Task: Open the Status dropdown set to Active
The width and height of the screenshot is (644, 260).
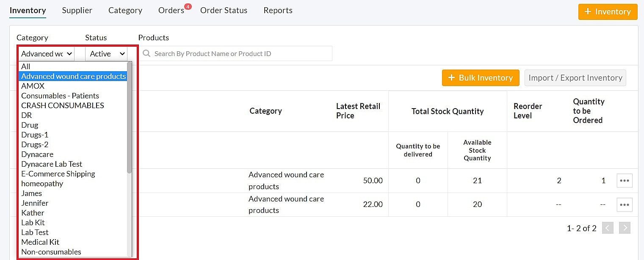Action: [108, 54]
